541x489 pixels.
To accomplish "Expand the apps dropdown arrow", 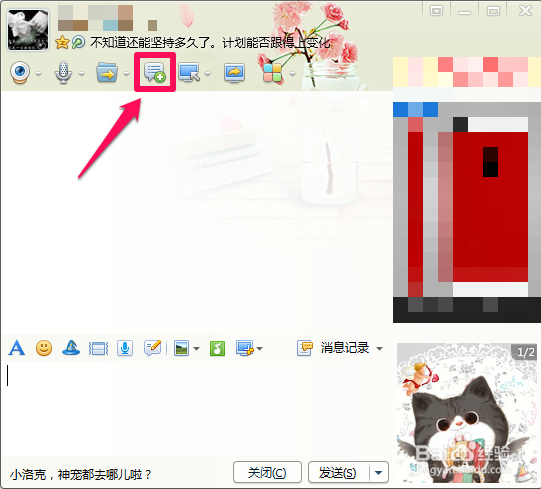I will pos(293,74).
